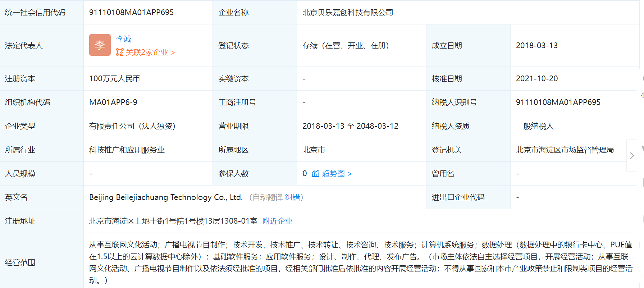Click the taxpayer qualification 一般纳税人
644x288 pixels.
534,126
